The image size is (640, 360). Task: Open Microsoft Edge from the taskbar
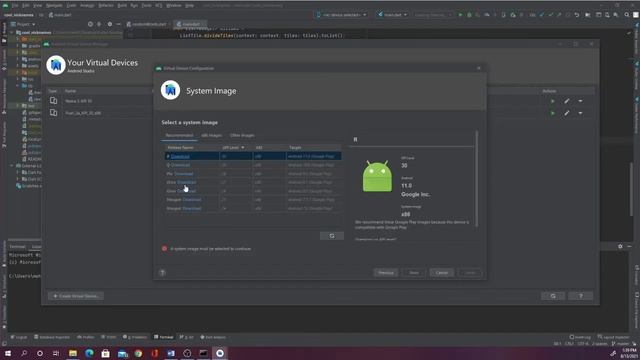(89, 353)
